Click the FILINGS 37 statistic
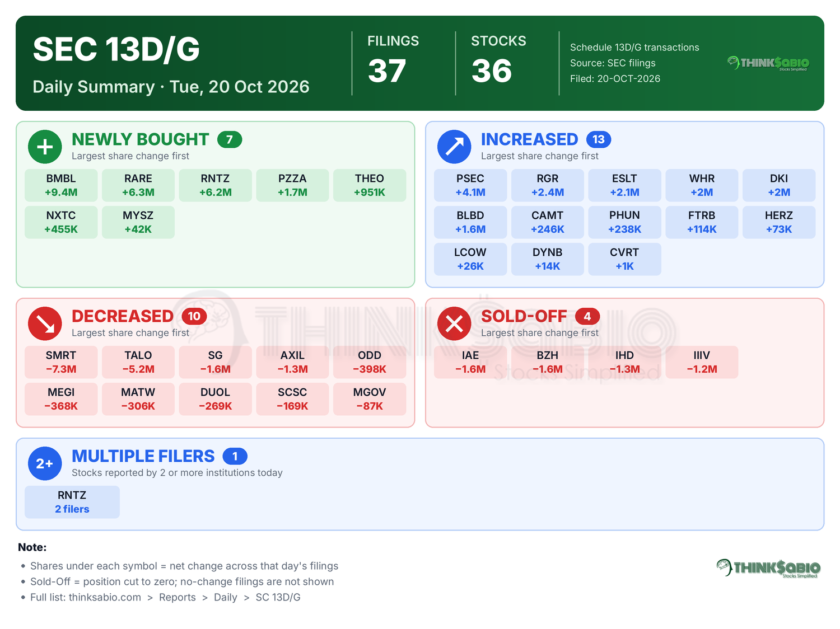 (393, 60)
